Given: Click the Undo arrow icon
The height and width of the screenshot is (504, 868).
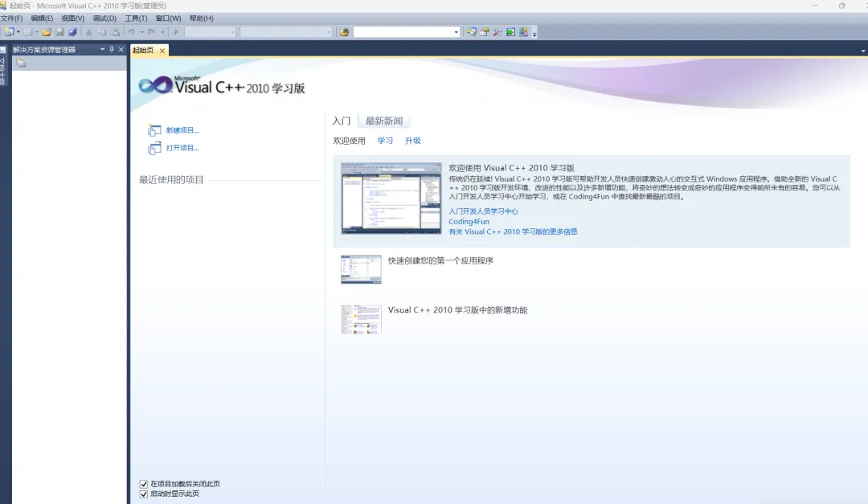Looking at the screenshot, I should point(131,32).
